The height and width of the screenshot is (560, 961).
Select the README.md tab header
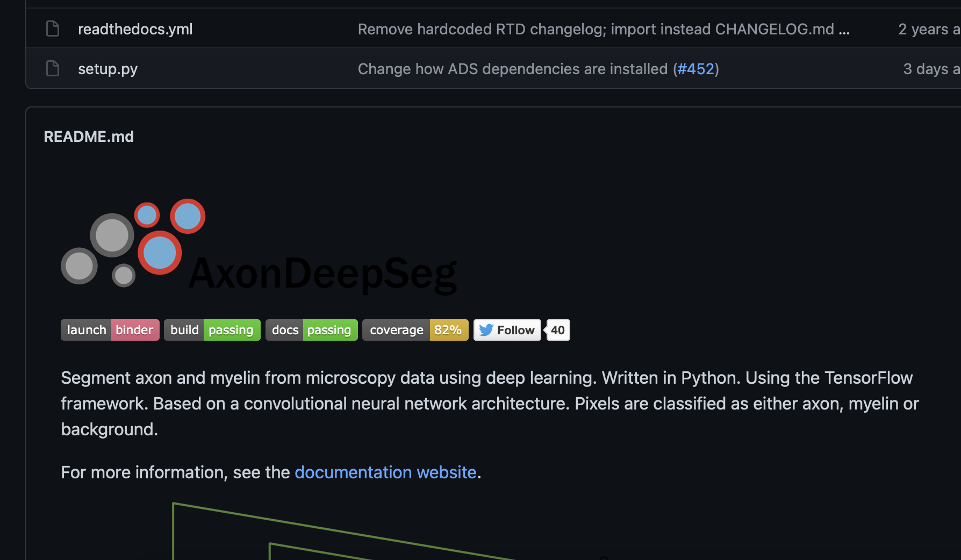[89, 136]
